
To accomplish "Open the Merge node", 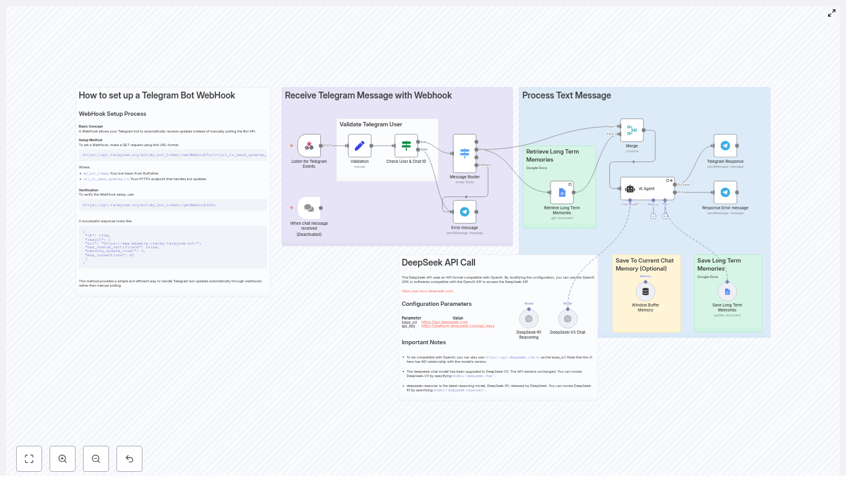I will (x=632, y=131).
